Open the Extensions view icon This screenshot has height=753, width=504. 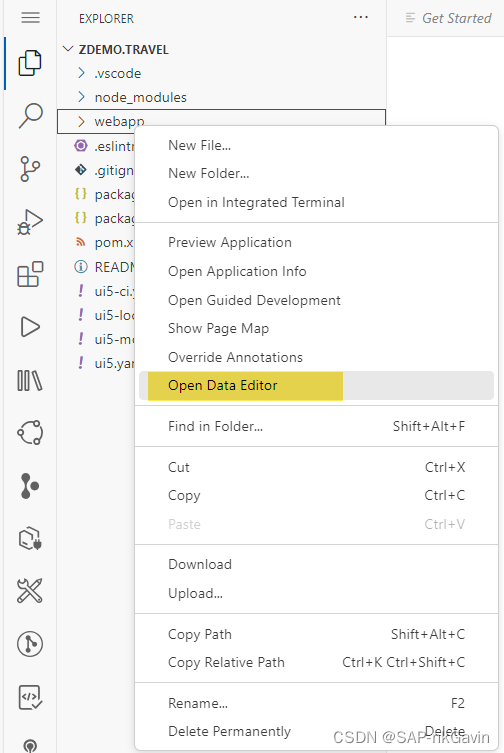tap(30, 274)
